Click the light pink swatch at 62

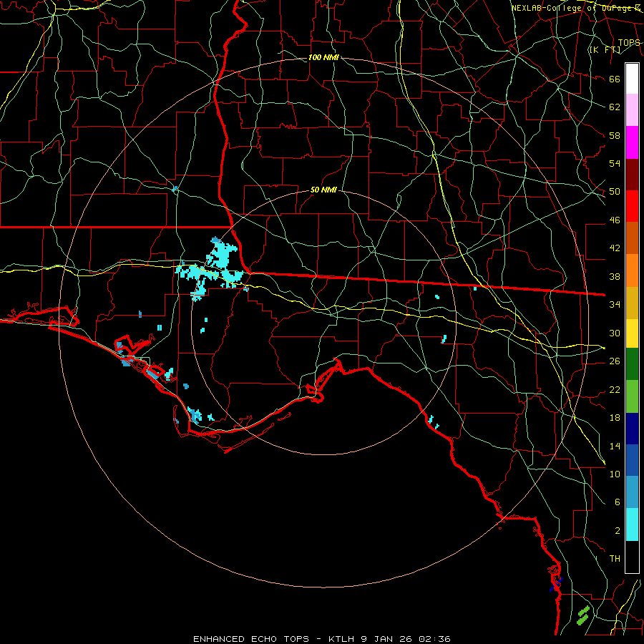point(632,110)
